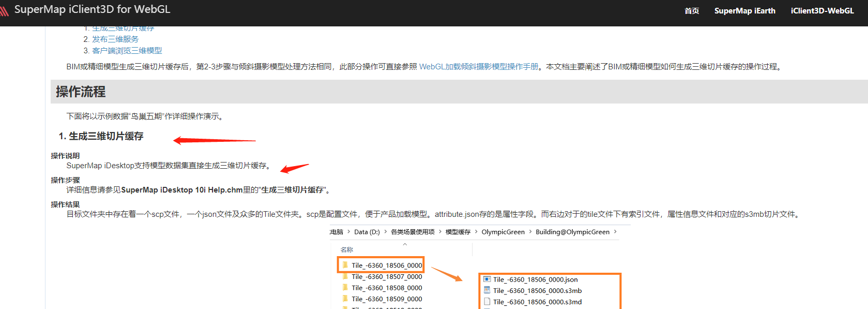Click the 操作步骤 subheading
The image size is (868, 309).
click(65, 180)
